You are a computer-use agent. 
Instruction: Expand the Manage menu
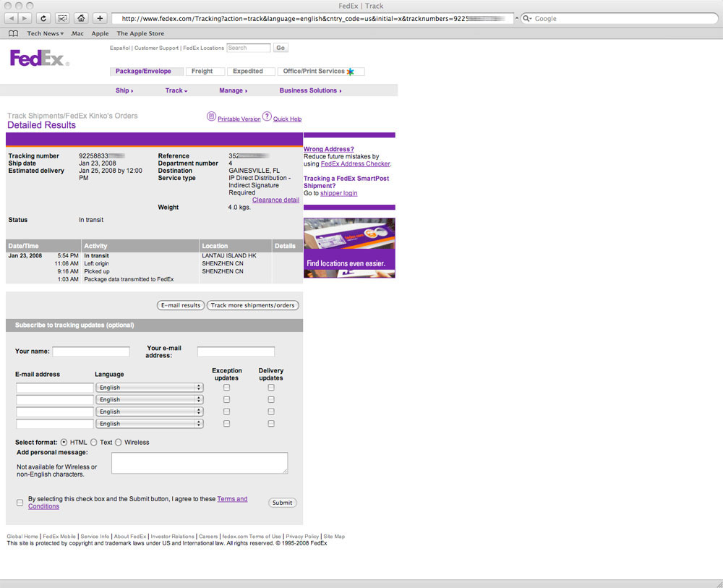point(234,90)
